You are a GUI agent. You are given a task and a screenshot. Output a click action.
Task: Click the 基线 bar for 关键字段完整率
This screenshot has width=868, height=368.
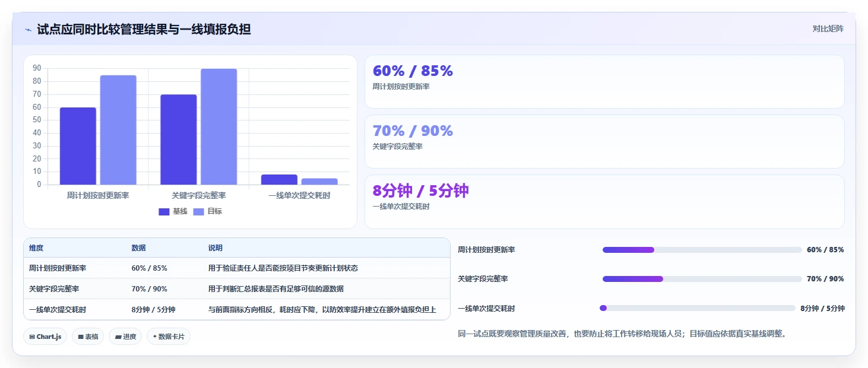click(179, 139)
